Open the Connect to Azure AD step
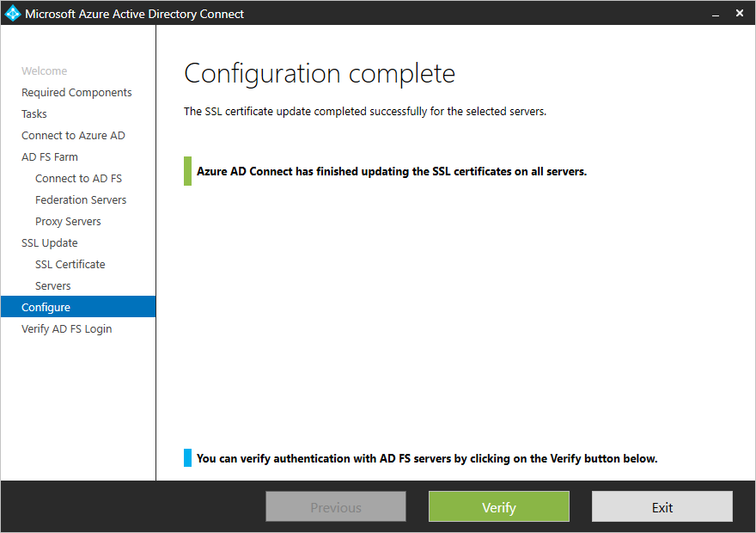 point(73,136)
